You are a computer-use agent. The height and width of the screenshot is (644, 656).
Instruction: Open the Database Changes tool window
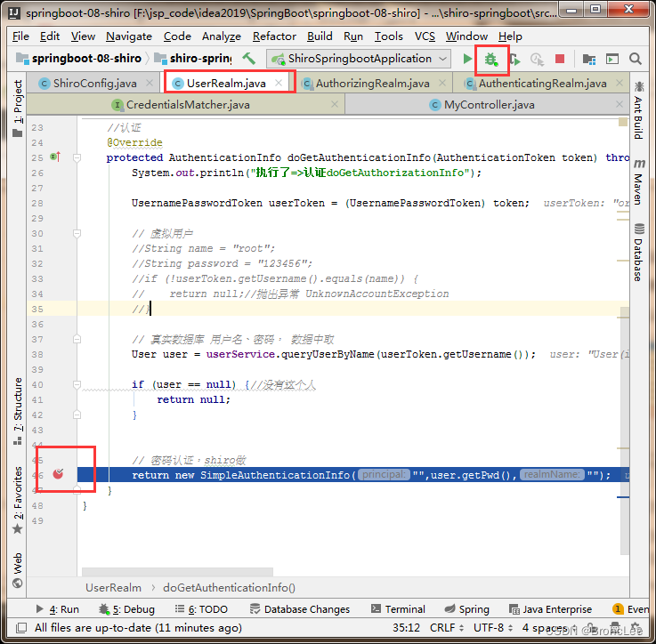[300, 609]
